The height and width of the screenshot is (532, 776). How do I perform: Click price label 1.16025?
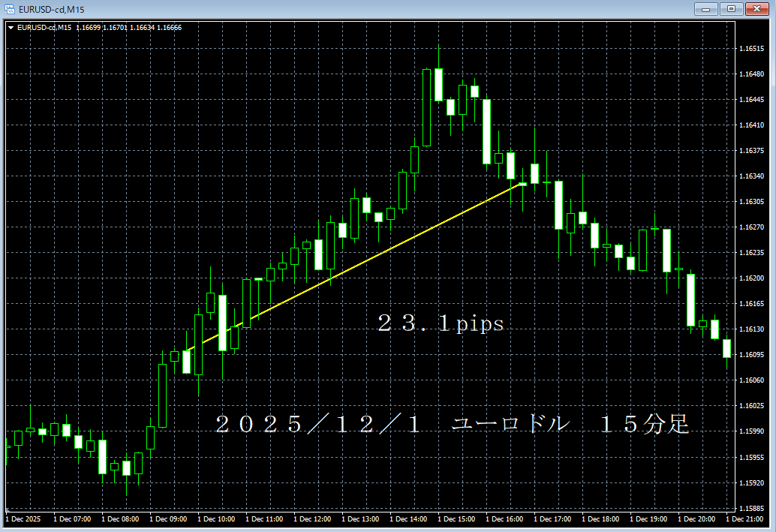tap(751, 406)
